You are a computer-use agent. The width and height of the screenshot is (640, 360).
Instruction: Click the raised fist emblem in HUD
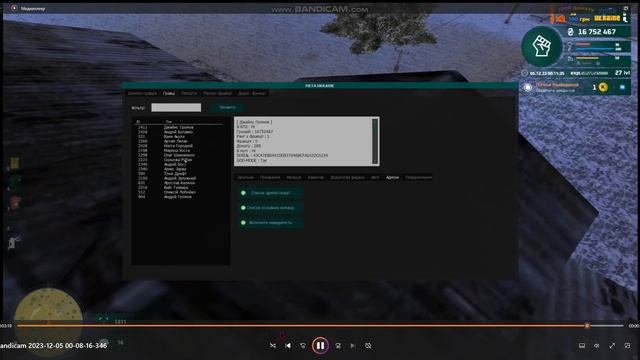tap(542, 47)
